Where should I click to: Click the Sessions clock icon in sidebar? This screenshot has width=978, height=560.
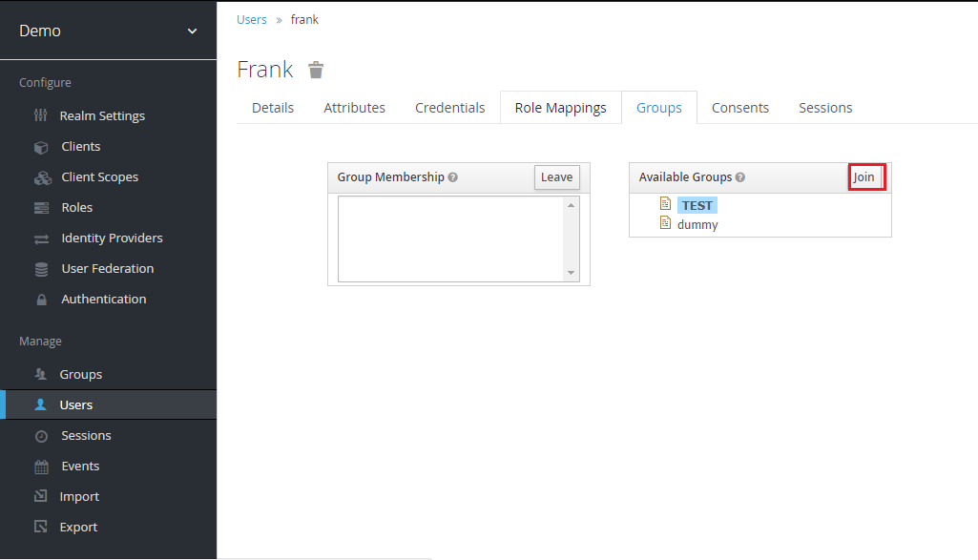[x=41, y=436]
